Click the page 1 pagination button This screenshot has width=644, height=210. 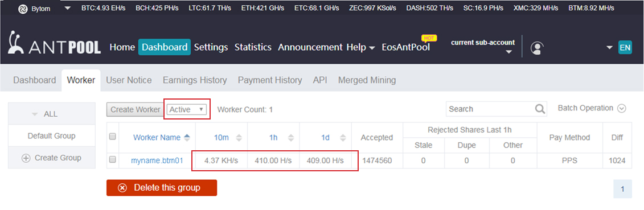(x=622, y=189)
